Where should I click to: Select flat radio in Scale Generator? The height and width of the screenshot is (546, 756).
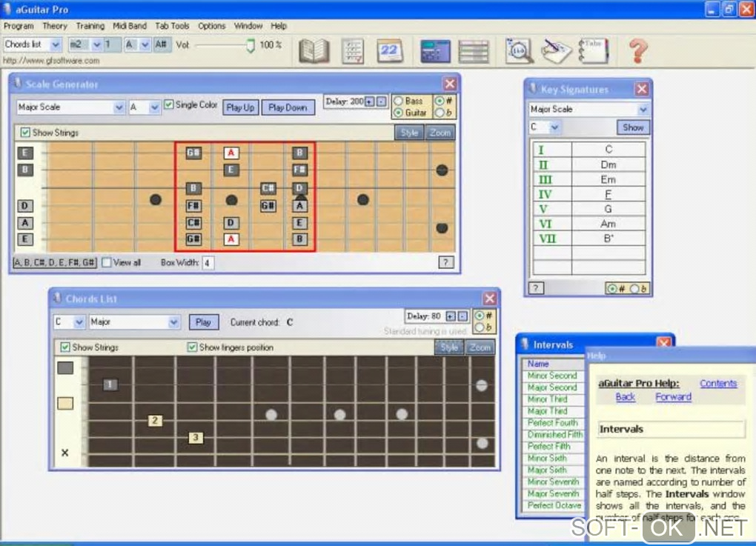pos(440,113)
